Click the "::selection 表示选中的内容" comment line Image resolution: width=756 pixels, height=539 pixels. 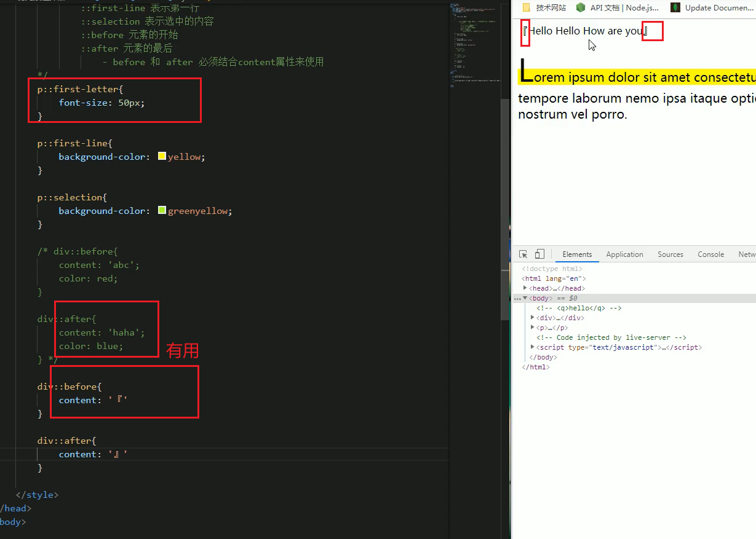(147, 22)
